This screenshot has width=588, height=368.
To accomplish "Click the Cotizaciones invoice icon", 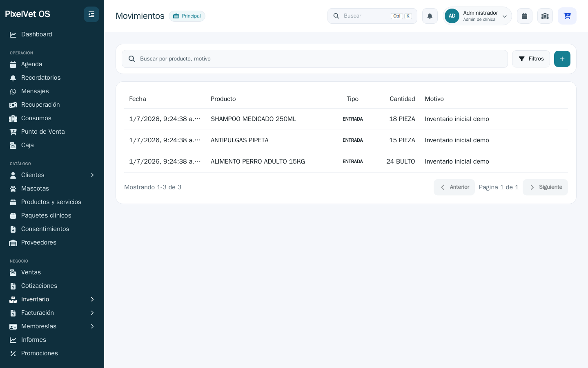I will (13, 286).
